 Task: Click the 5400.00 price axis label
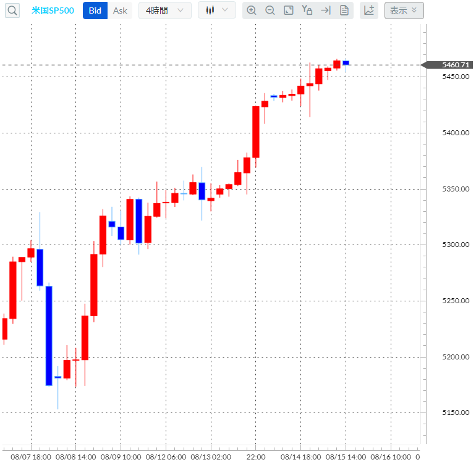click(456, 133)
